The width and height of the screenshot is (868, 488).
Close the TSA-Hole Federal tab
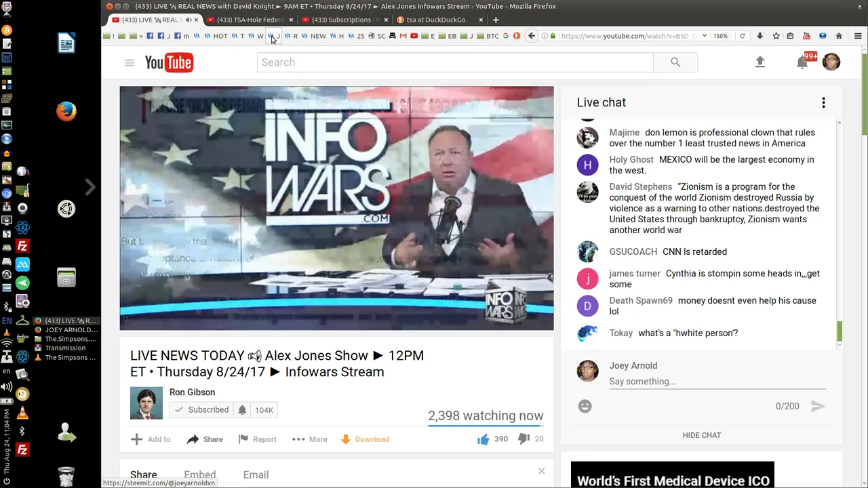pyautogui.click(x=291, y=20)
